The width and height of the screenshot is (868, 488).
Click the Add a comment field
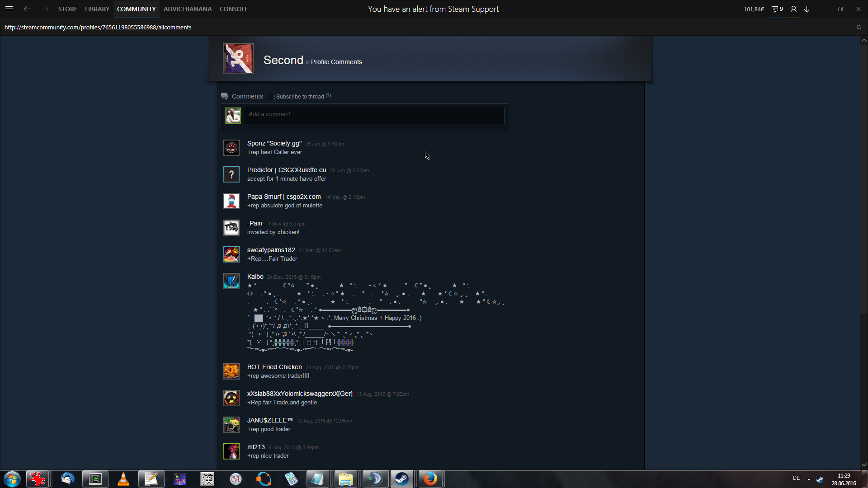click(x=374, y=115)
